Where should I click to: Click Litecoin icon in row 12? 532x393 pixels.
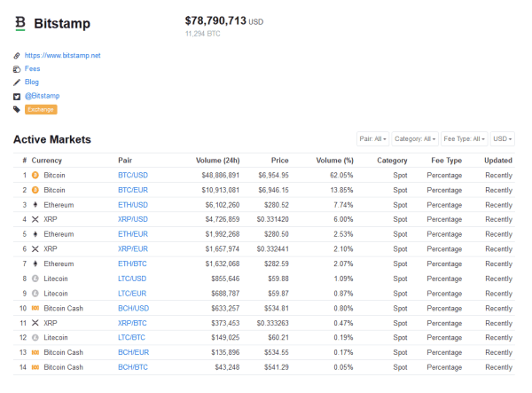[35, 338]
